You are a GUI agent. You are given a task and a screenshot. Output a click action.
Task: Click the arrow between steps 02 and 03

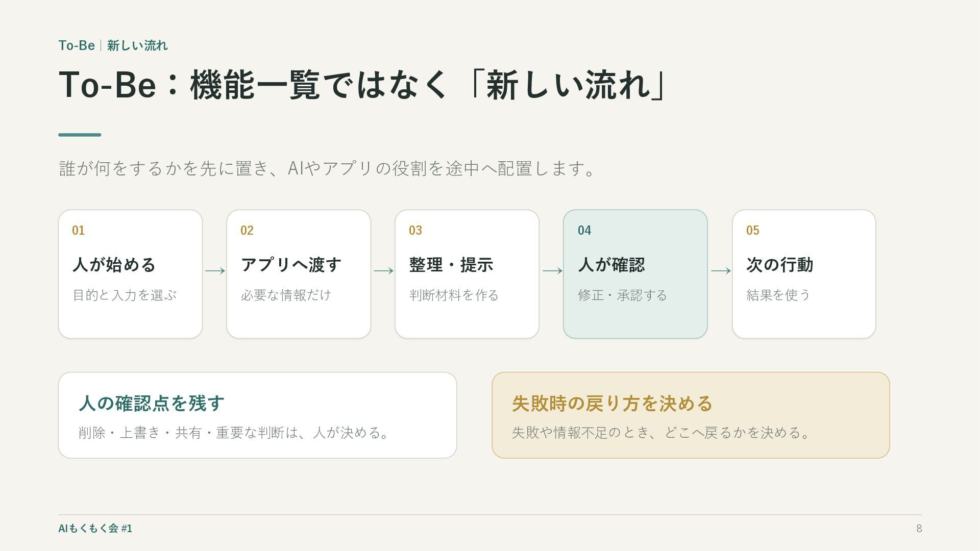click(x=383, y=271)
